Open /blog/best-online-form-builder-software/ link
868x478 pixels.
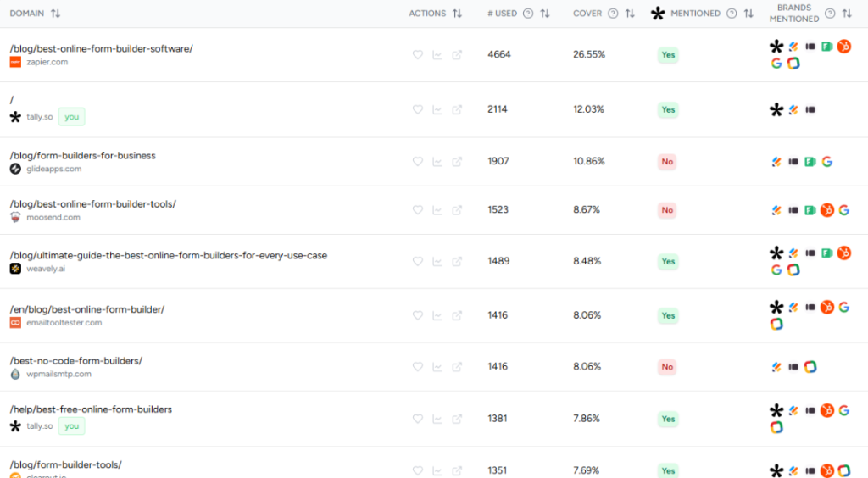click(101, 48)
